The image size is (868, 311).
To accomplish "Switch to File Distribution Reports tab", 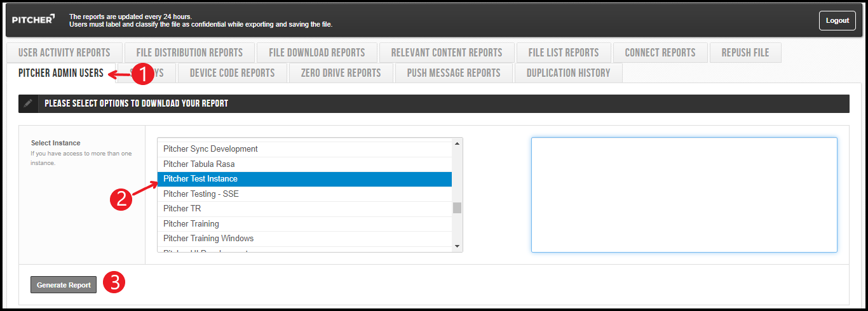I will tap(189, 53).
